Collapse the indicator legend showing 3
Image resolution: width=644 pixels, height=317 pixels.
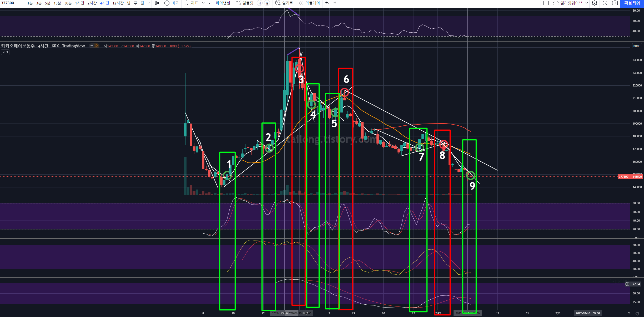5,52
